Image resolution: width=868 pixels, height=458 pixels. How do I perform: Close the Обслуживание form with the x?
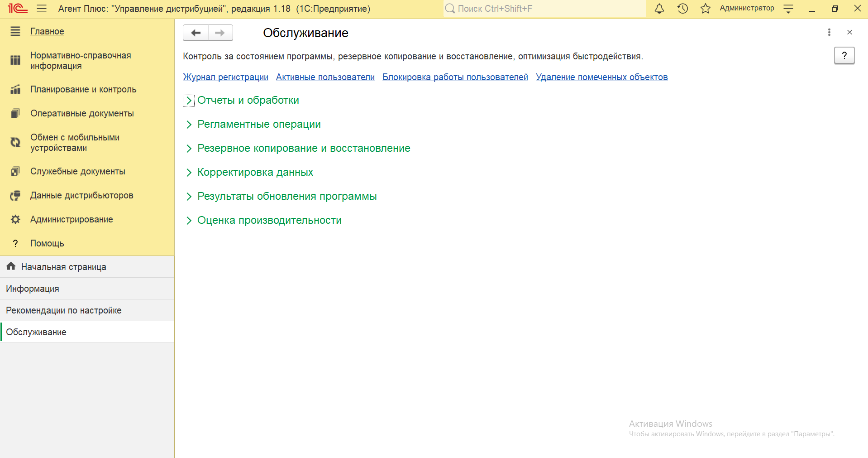point(849,32)
